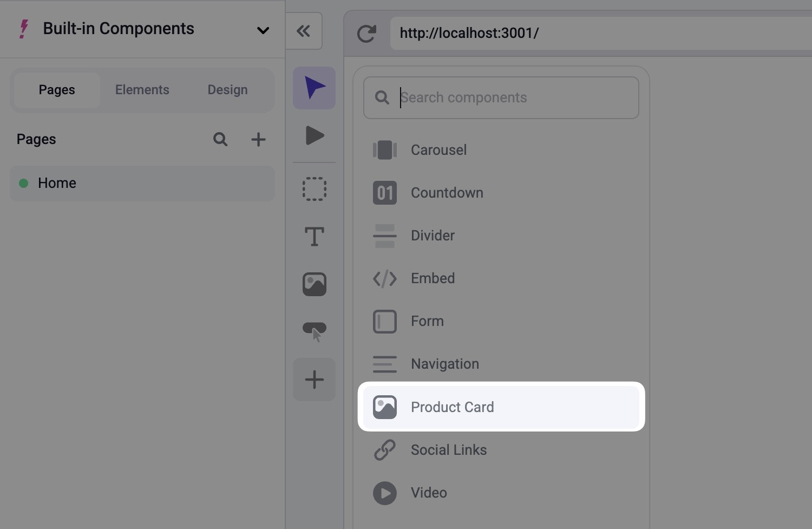The height and width of the screenshot is (529, 812).
Task: Switch to the Elements tab
Action: click(142, 90)
